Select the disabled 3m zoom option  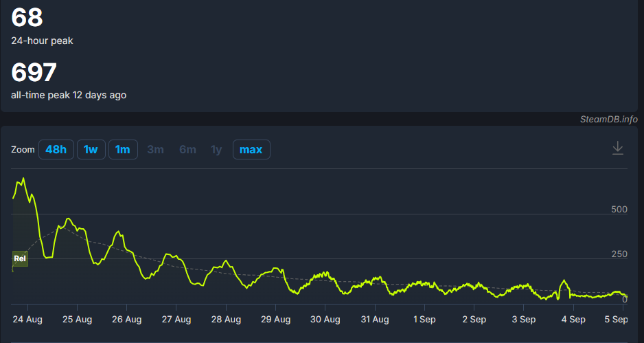[156, 149]
